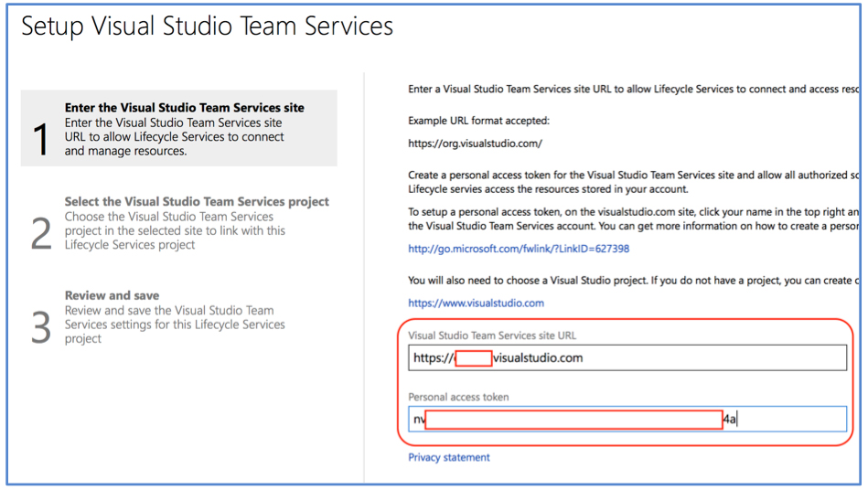Click the 'Personal access token' label
868x490 pixels.
point(458,397)
